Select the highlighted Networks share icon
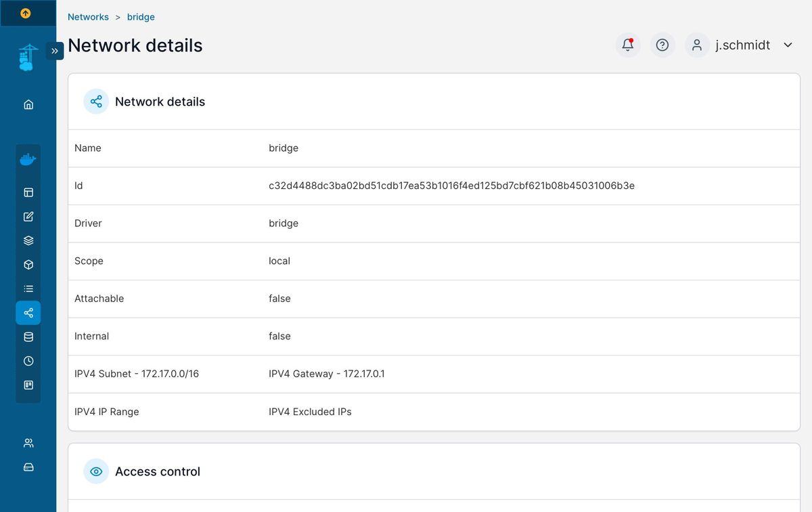812x512 pixels. [28, 313]
